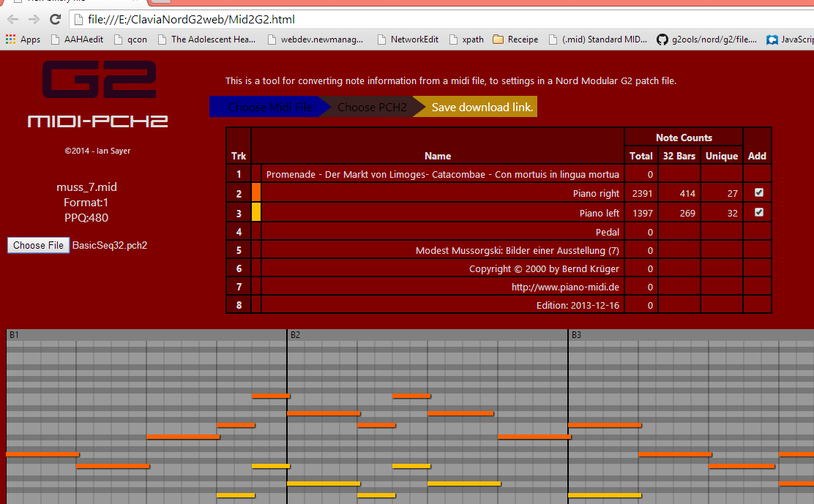Image resolution: width=814 pixels, height=504 pixels.
Task: Select the Choose PCH2 step
Action: 371,108
